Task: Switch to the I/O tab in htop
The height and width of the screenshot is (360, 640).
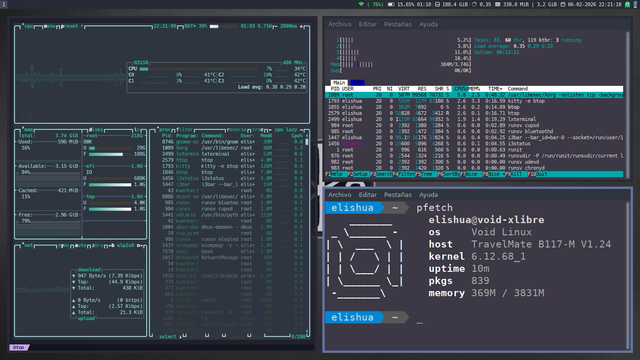Action: click(357, 82)
